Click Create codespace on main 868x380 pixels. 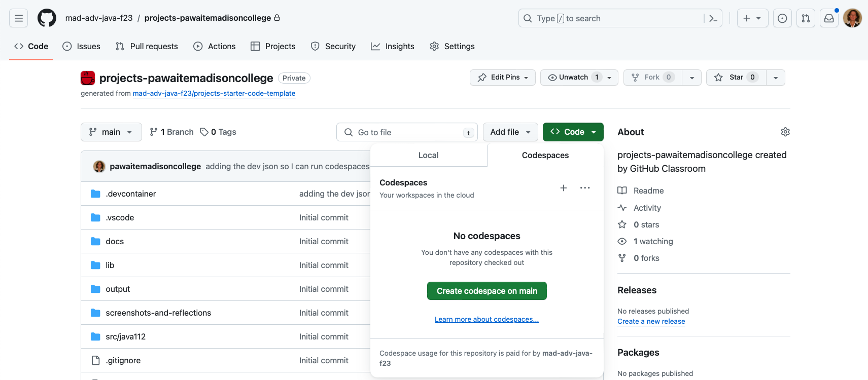[487, 291]
